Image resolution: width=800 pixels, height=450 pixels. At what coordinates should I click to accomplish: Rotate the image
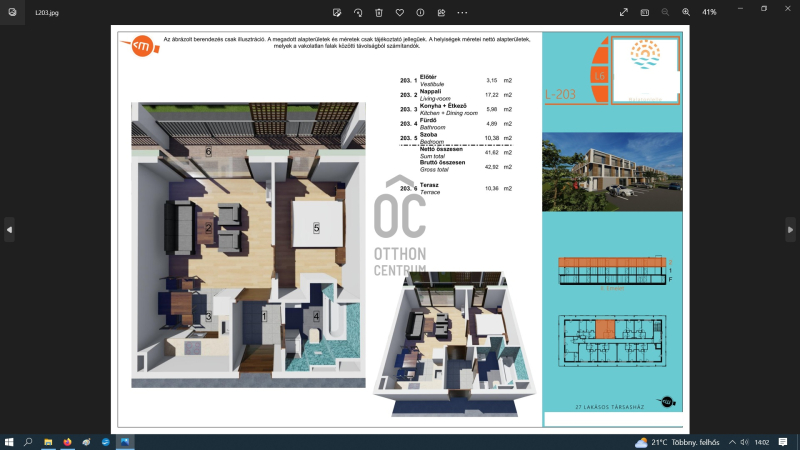pyautogui.click(x=358, y=12)
